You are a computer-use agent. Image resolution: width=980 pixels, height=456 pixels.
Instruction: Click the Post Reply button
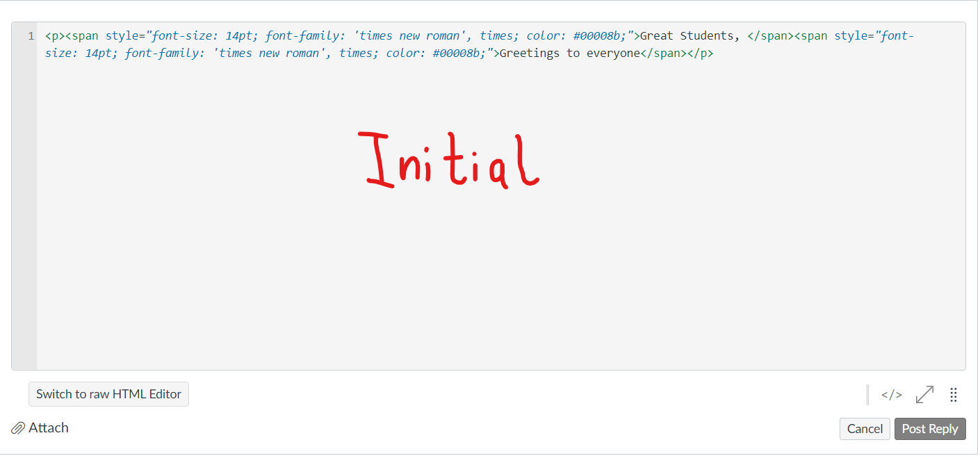click(930, 429)
